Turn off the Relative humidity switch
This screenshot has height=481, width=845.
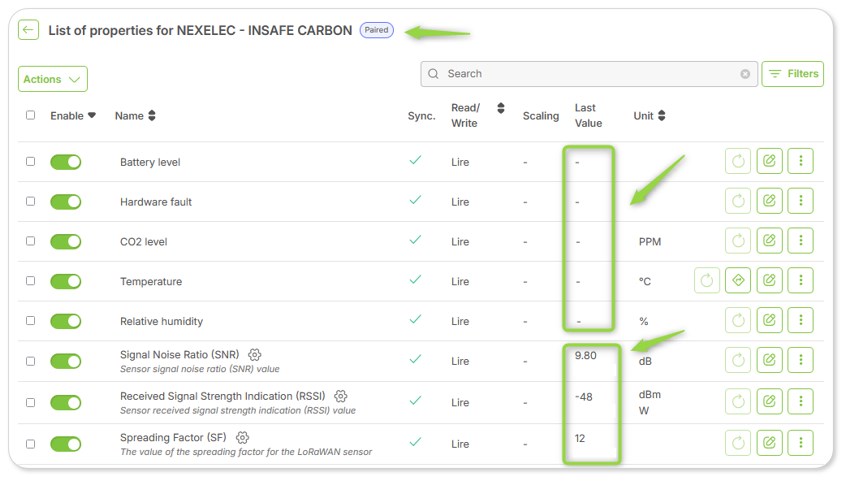pyautogui.click(x=66, y=322)
